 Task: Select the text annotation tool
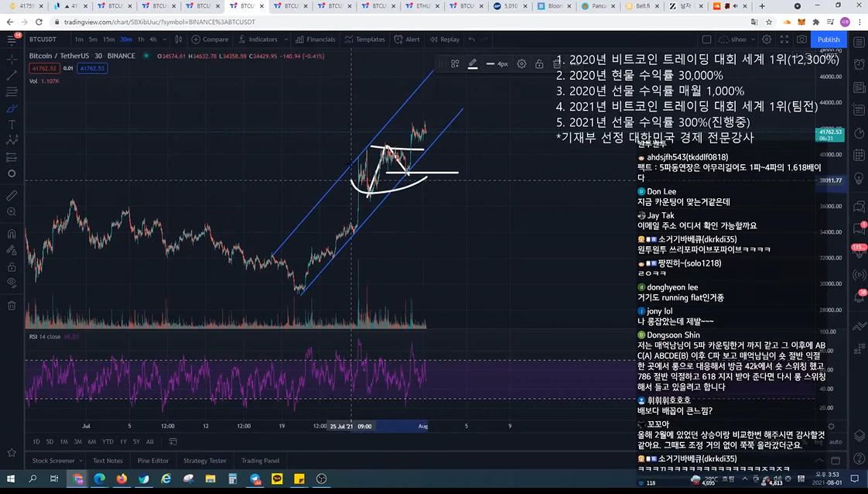(12, 125)
